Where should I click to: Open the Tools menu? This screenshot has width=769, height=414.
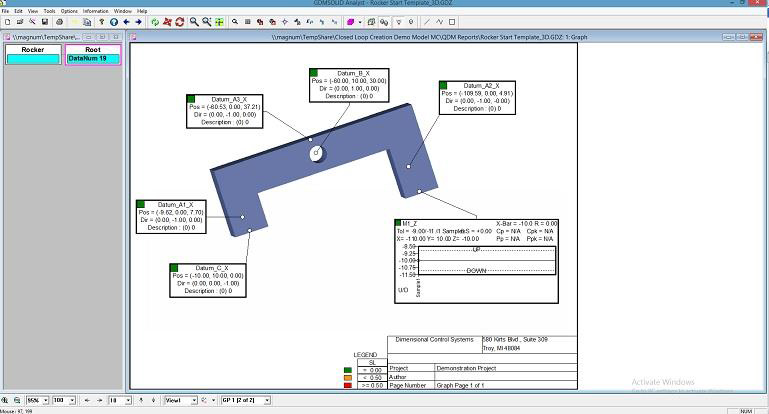(x=49, y=10)
